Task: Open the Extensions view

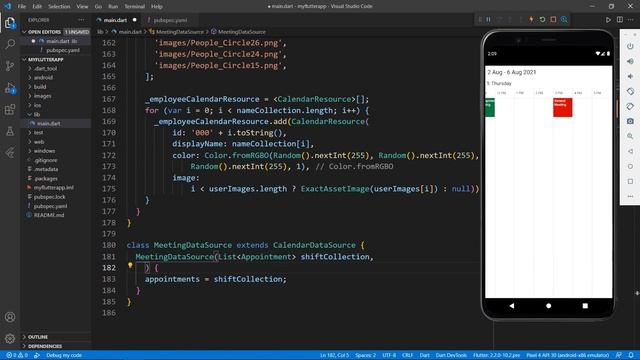Action: pos(10,109)
